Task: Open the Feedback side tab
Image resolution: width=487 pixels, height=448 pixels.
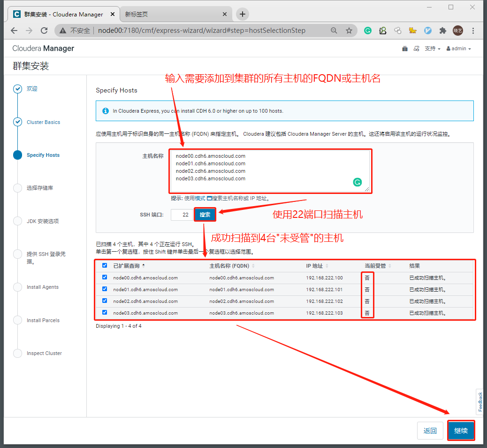Action: (480, 402)
